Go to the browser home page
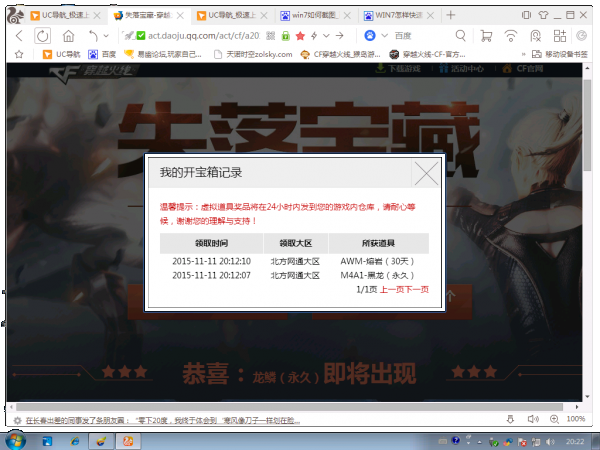 [x=68, y=36]
